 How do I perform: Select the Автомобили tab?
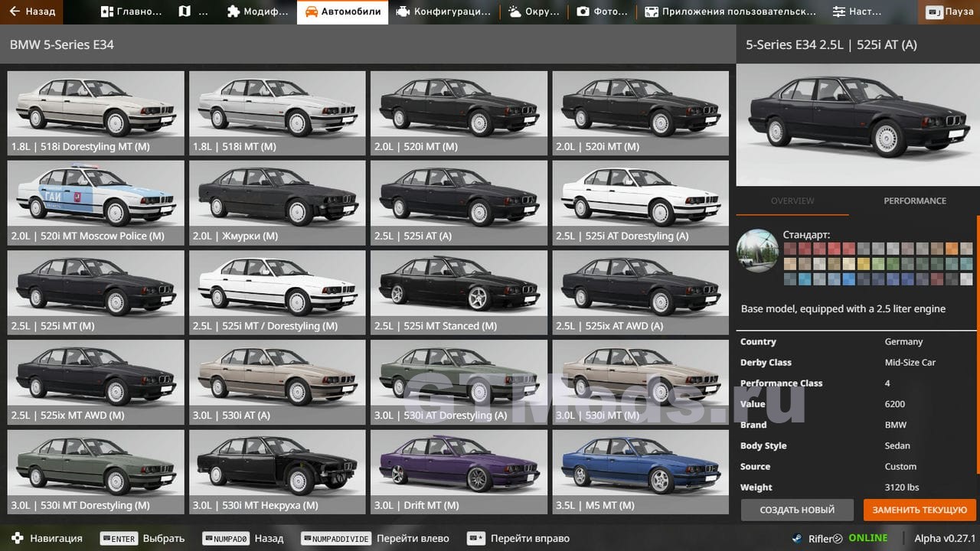coord(342,11)
